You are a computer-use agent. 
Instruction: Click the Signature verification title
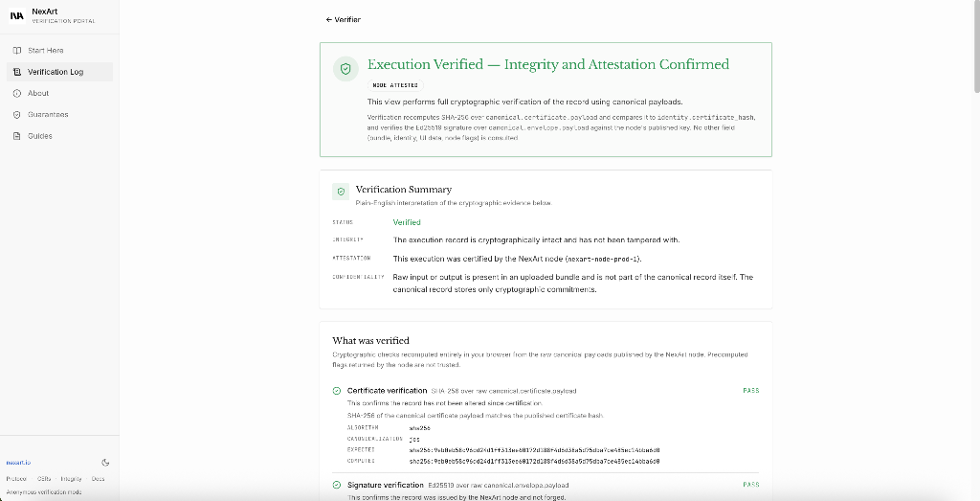tap(386, 485)
